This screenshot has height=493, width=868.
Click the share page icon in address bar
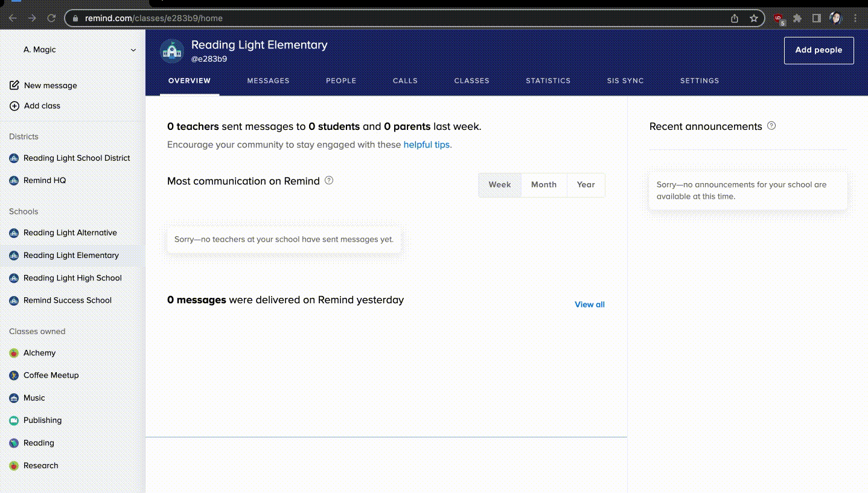pos(735,18)
